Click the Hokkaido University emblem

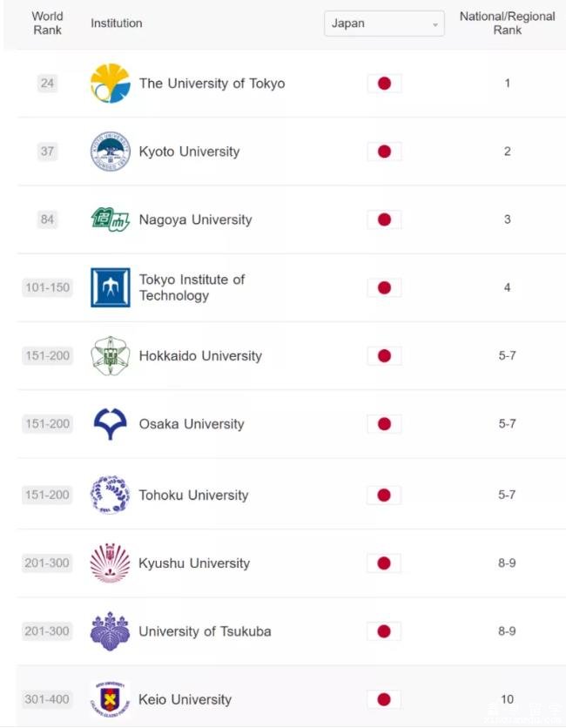point(110,355)
